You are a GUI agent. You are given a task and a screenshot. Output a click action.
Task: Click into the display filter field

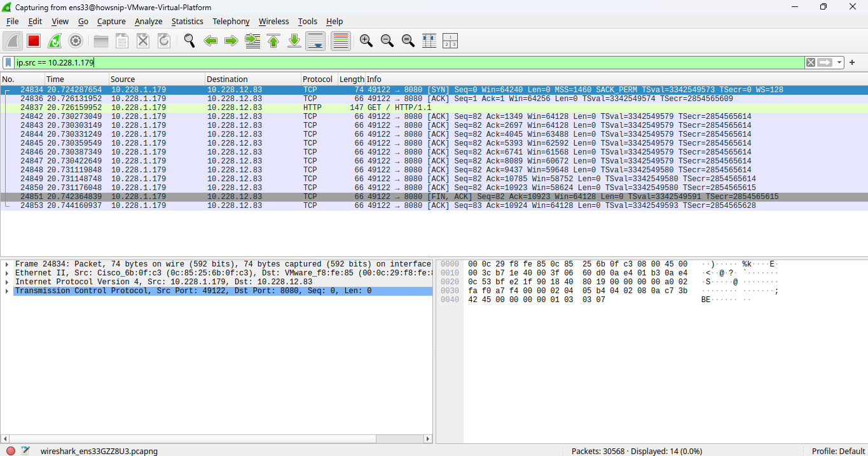coord(409,62)
